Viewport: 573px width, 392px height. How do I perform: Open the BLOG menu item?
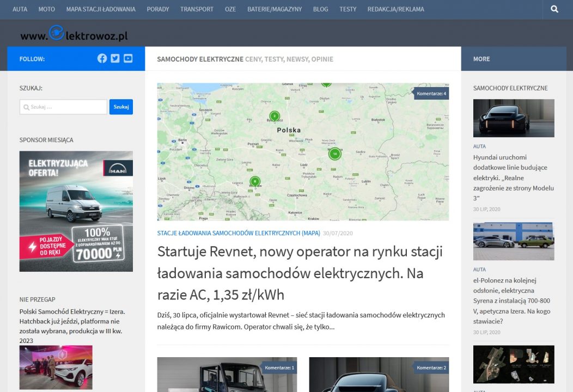coord(320,9)
